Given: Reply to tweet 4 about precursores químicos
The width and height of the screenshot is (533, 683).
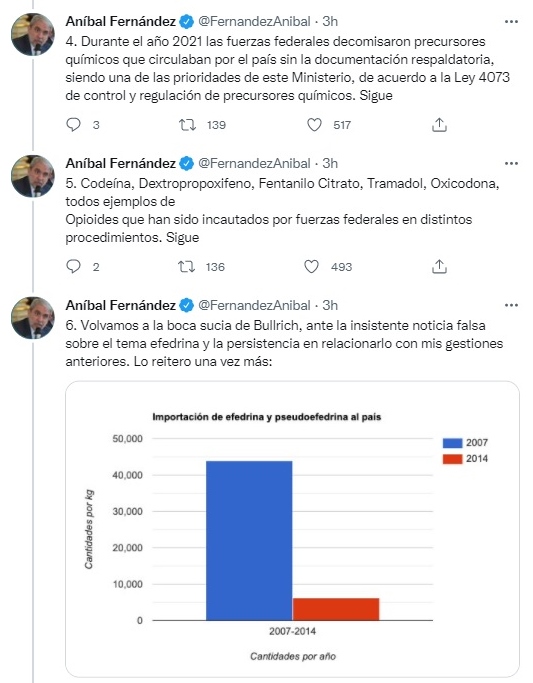Looking at the screenshot, I should pyautogui.click(x=73, y=125).
